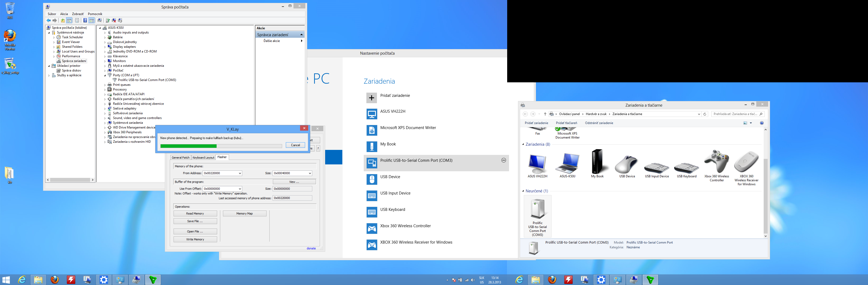Open the kb folder on the desktop
This screenshot has width=868, height=285.
10,175
